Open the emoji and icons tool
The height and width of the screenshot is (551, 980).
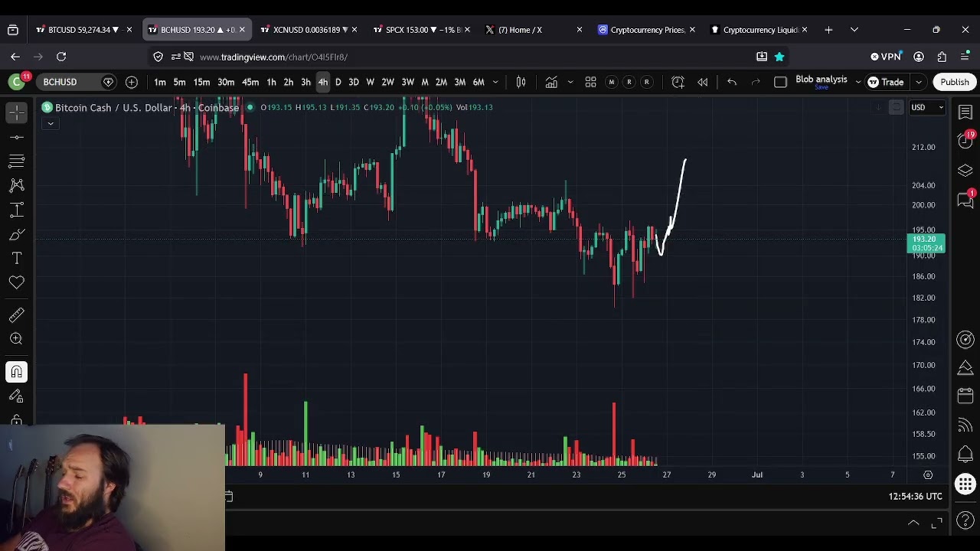17,283
